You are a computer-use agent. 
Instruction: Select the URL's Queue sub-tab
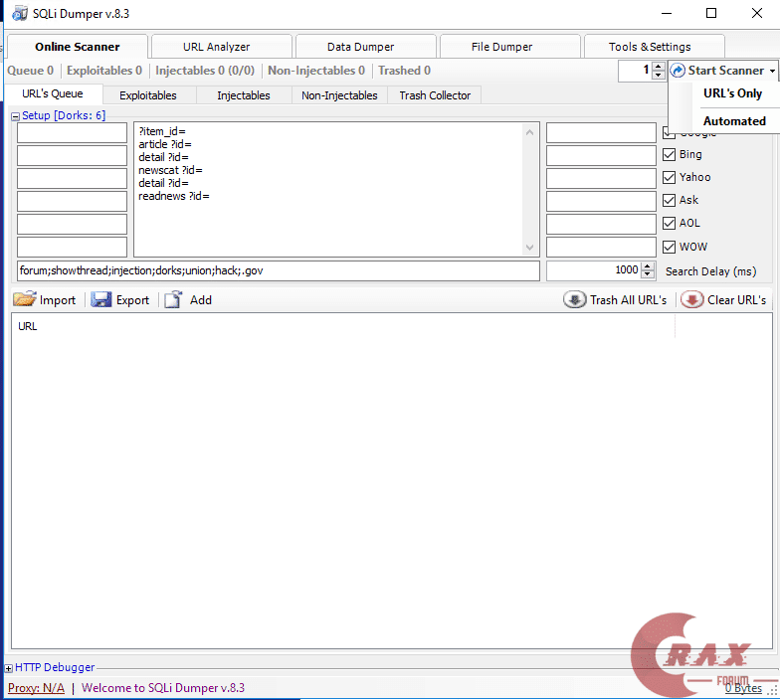click(x=52, y=93)
